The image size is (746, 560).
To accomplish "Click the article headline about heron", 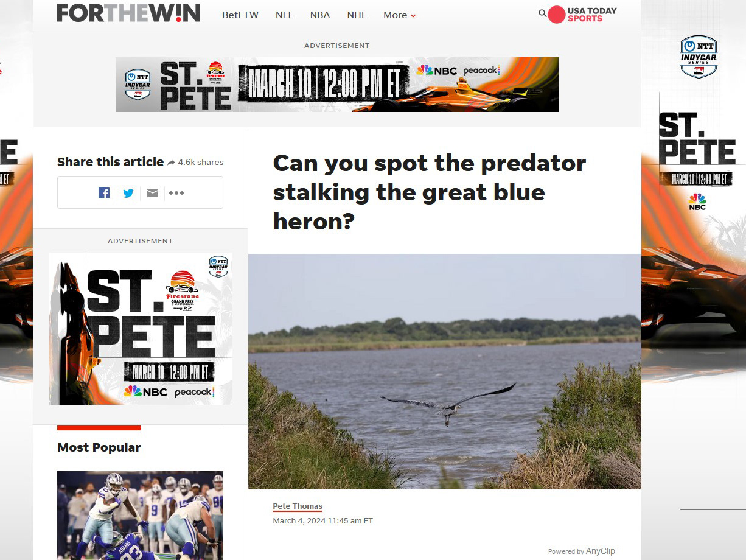I will pos(430,192).
